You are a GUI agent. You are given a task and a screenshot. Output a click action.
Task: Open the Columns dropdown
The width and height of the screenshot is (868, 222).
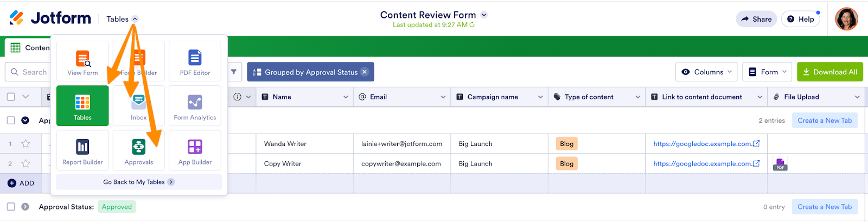(x=706, y=72)
